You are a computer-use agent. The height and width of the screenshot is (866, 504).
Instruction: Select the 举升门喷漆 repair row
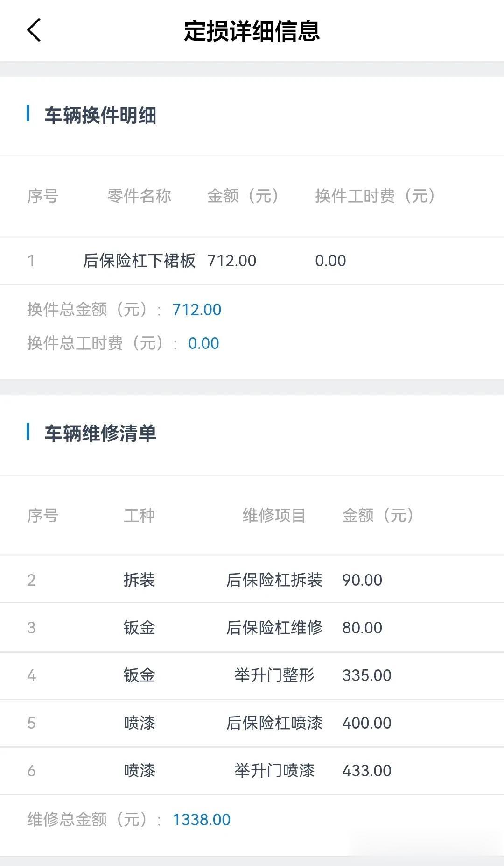(x=252, y=770)
